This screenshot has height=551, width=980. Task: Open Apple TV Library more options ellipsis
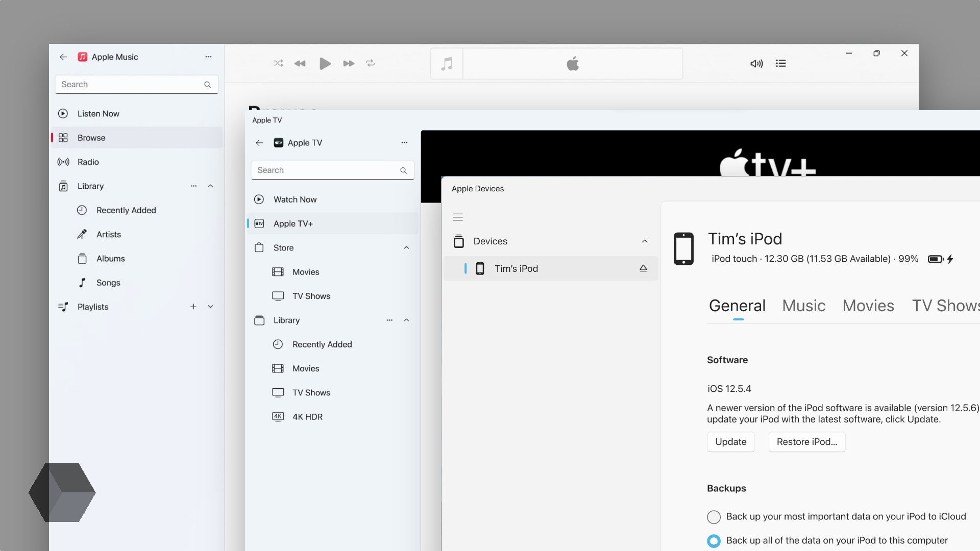[389, 320]
